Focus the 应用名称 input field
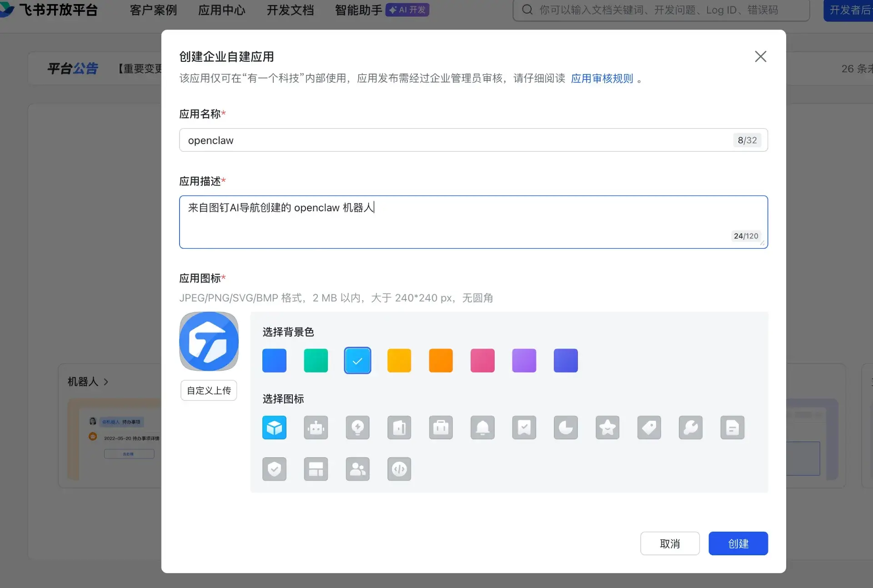Viewport: 873px width, 588px height. pyautogui.click(x=455, y=140)
